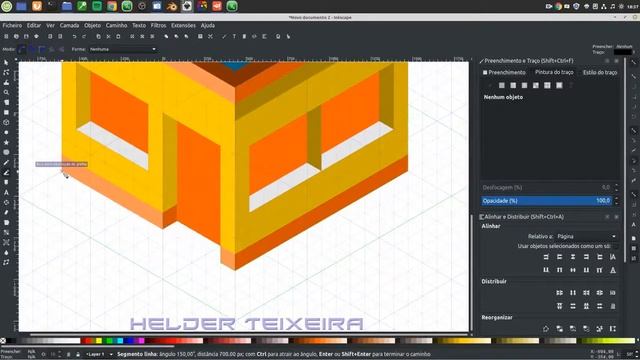Increase Opacidade value with stepper arrow
Screen dimensions: 640x360
coord(616,199)
